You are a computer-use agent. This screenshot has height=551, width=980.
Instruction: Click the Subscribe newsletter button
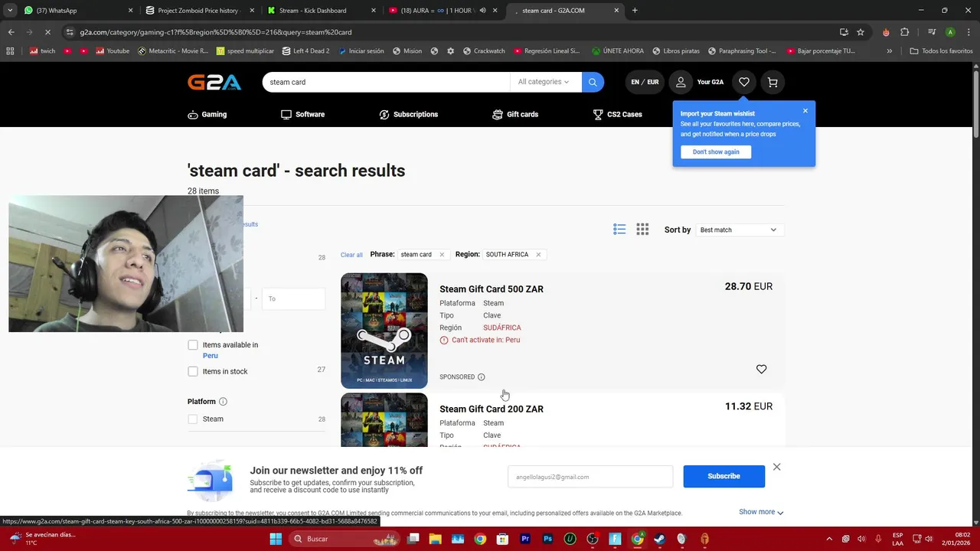724,476
